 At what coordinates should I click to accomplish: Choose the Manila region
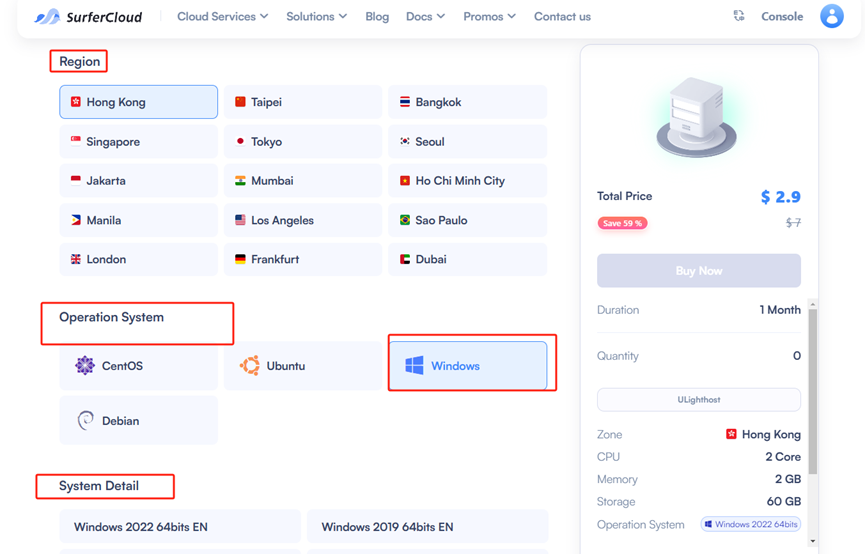tap(138, 220)
